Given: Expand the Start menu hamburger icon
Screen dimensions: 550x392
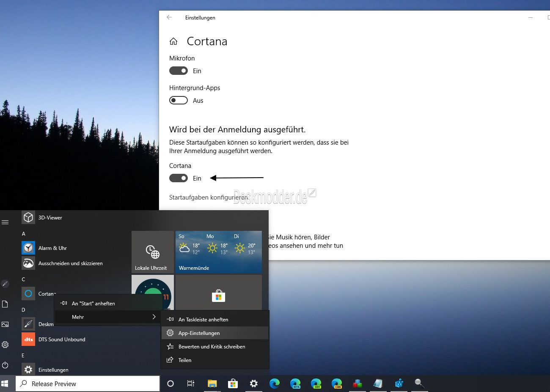Looking at the screenshot, I should coord(5,222).
